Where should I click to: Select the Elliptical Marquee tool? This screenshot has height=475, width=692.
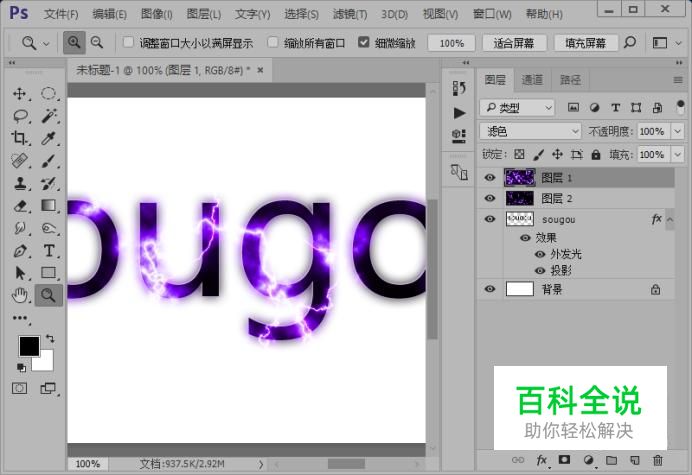(48, 94)
